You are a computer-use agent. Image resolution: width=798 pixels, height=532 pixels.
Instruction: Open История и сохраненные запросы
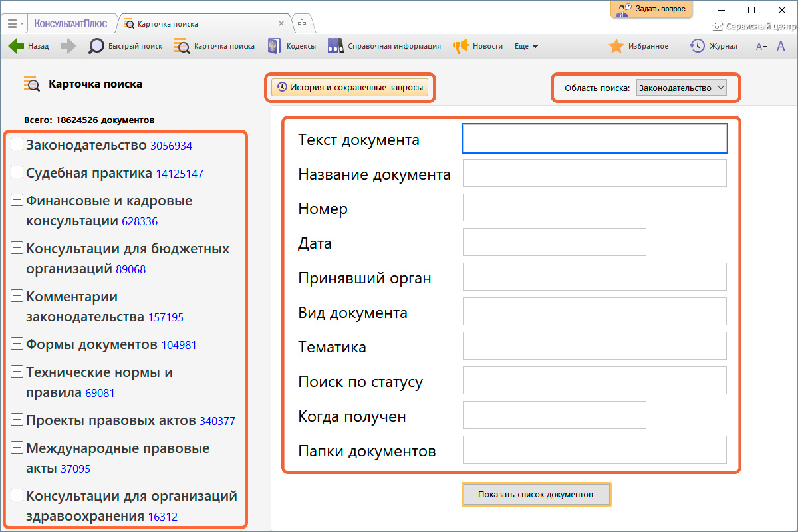tap(349, 87)
